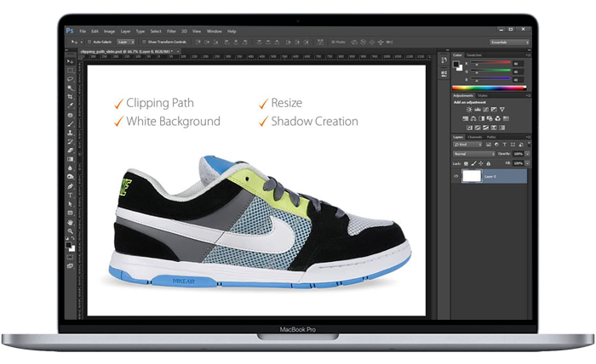The width and height of the screenshot is (596, 364).
Task: Select the Horizontal Type tool
Action: coord(71,195)
